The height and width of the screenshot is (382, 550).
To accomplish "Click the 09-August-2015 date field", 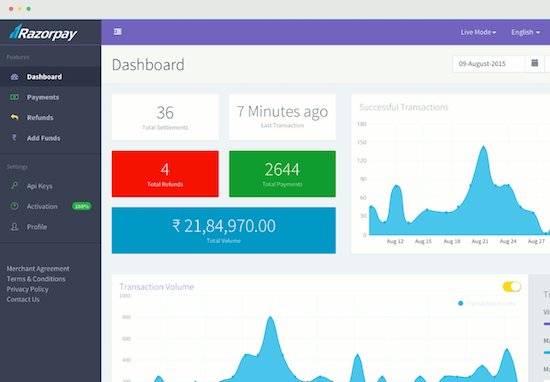I will [x=489, y=64].
